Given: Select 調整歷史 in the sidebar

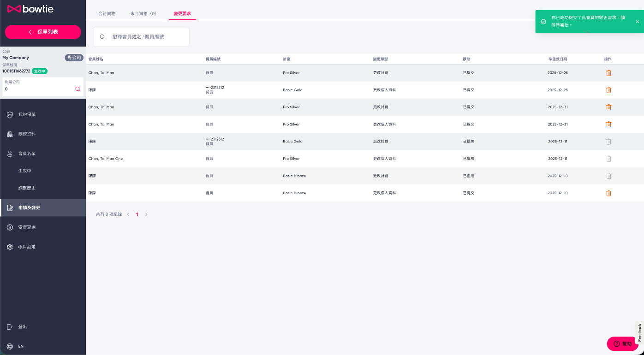Looking at the screenshot, I should coord(27,188).
